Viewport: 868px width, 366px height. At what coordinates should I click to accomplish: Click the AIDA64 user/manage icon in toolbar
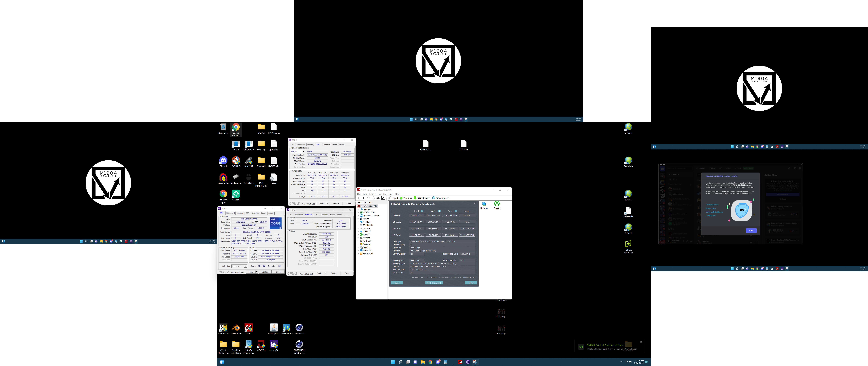pyautogui.click(x=378, y=198)
